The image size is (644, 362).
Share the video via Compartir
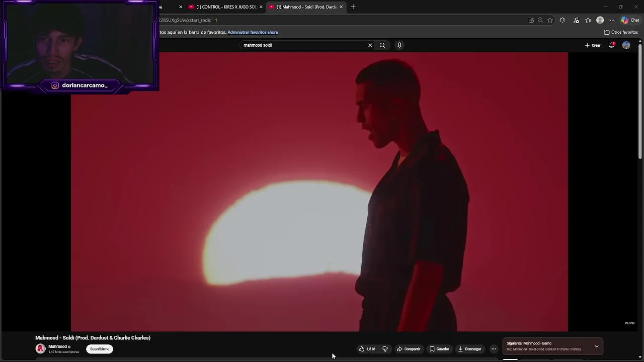(x=409, y=349)
